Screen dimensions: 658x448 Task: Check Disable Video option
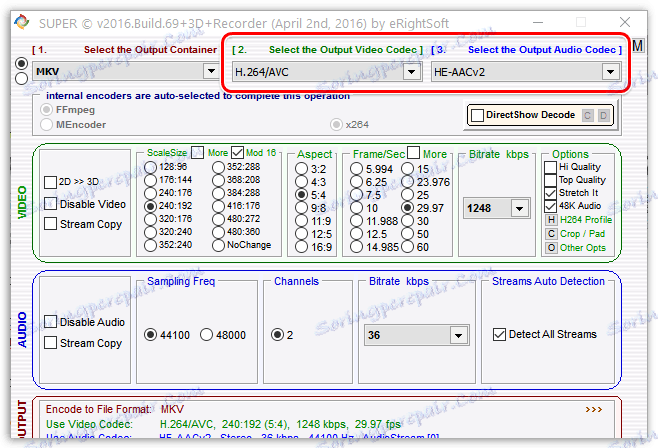[50, 204]
